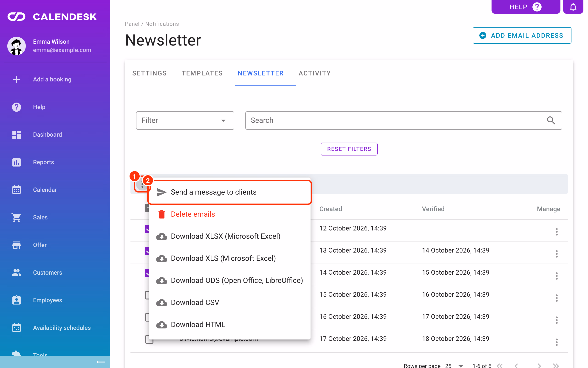588x368 pixels.
Task: Open the Offer storefront icon
Action: [x=16, y=245]
